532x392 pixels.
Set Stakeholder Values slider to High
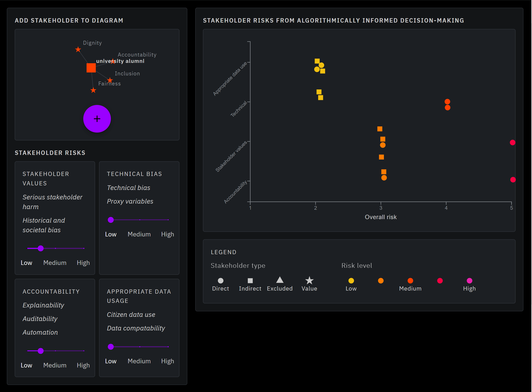click(x=83, y=248)
